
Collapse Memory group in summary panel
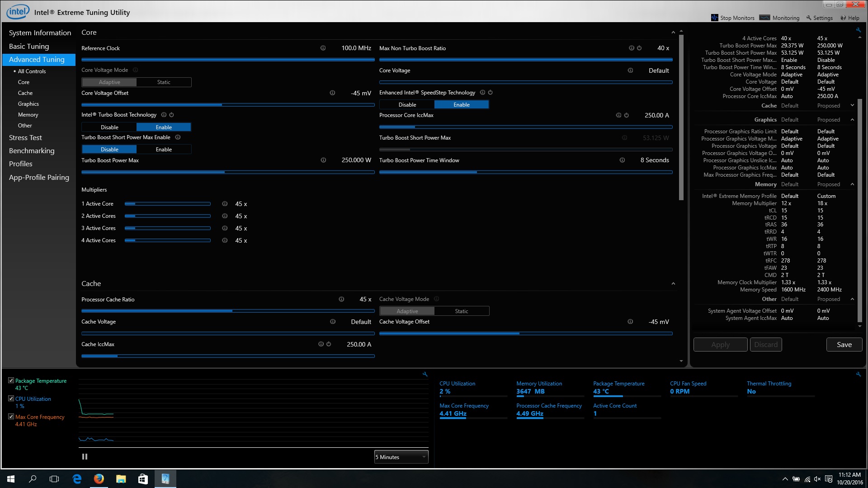pyautogui.click(x=852, y=184)
